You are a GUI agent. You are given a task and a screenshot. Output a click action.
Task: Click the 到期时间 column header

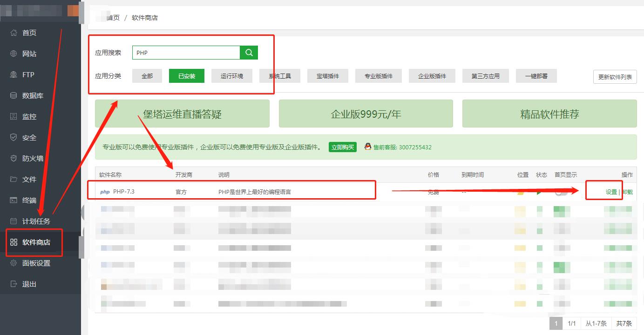pyautogui.click(x=473, y=174)
